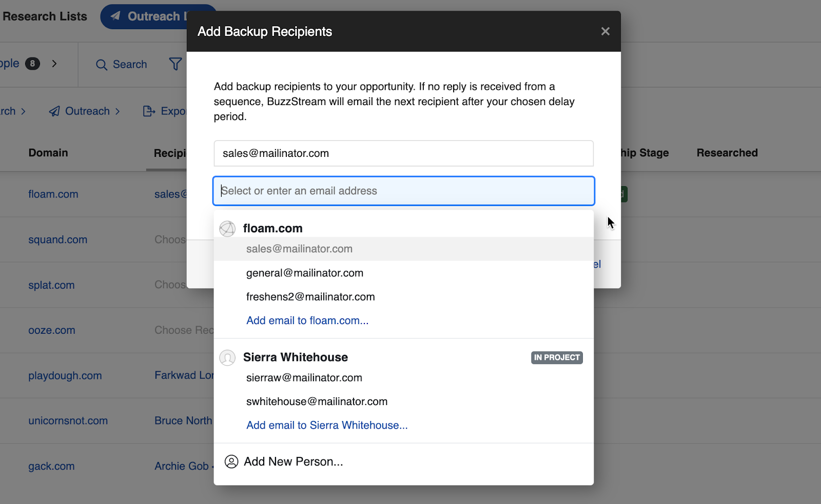Screen dimensions: 821x504
Task: Expand the chevron next to people count
Action: (x=54, y=64)
